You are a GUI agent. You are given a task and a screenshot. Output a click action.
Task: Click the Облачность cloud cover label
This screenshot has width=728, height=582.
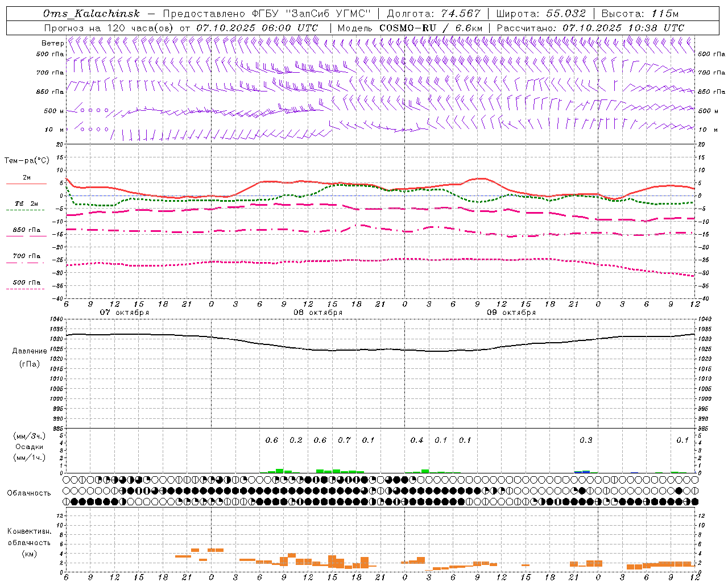[x=29, y=493]
